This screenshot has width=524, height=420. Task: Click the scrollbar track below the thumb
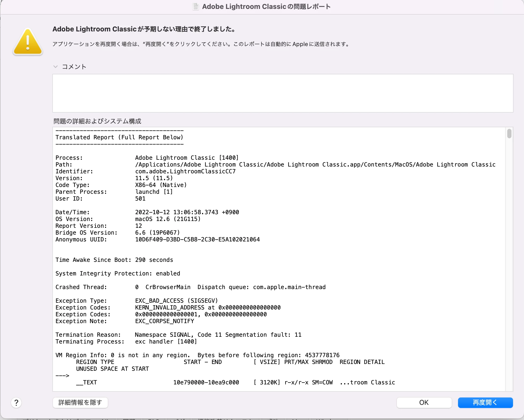click(509, 262)
